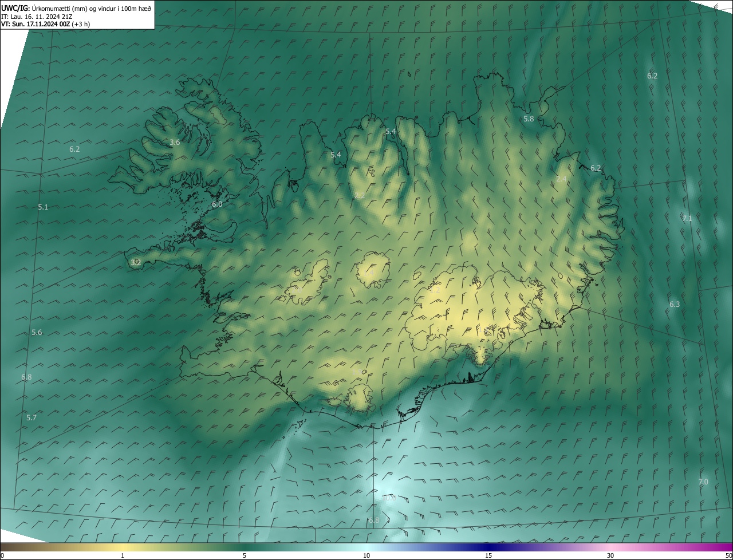The image size is (733, 560).
Task: Click the 6.0 value label on the map
Action: tap(217, 204)
